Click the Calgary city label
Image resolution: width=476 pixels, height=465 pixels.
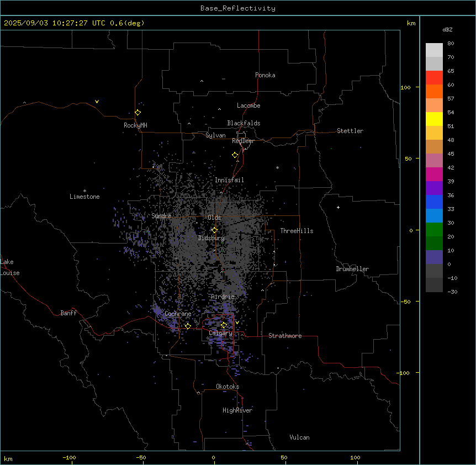pos(220,333)
